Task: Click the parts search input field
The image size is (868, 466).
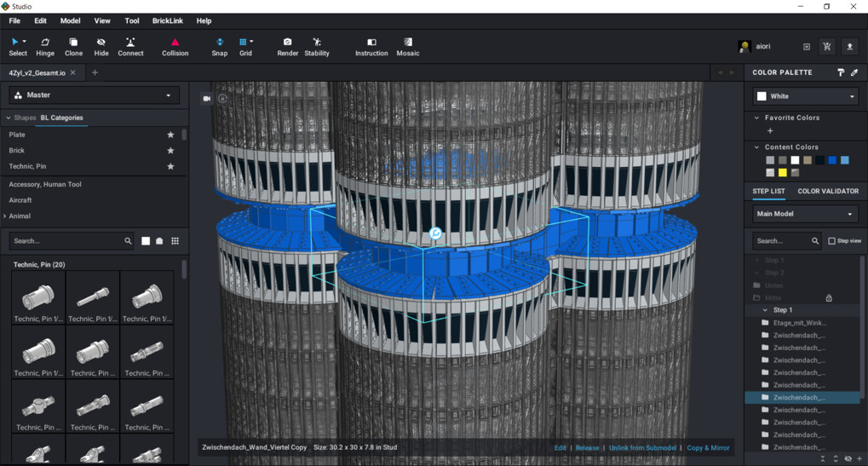Action: 66,241
